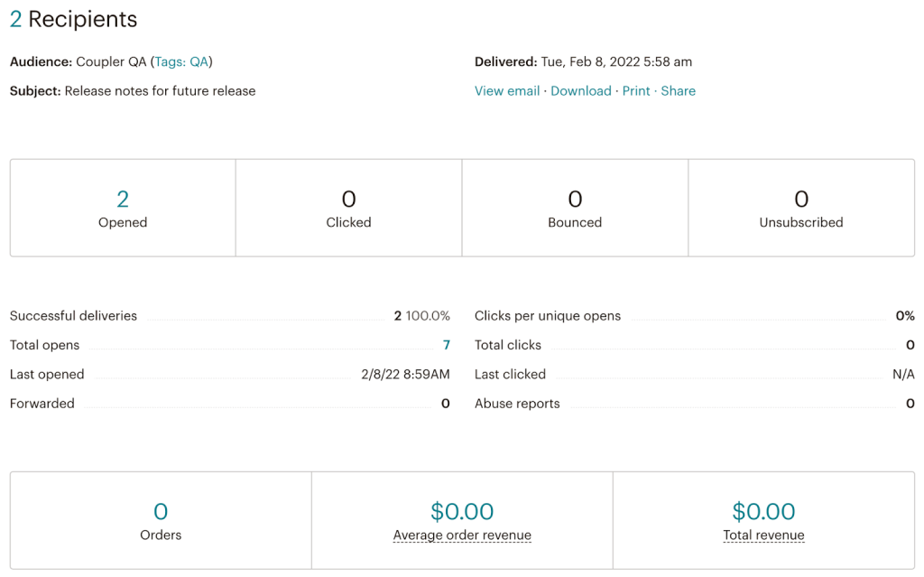Open the Total opens value 7

[446, 345]
